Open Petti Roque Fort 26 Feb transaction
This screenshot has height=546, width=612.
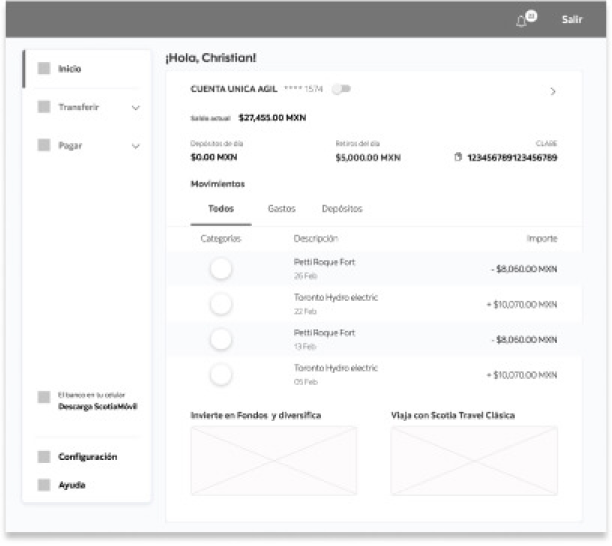point(375,269)
